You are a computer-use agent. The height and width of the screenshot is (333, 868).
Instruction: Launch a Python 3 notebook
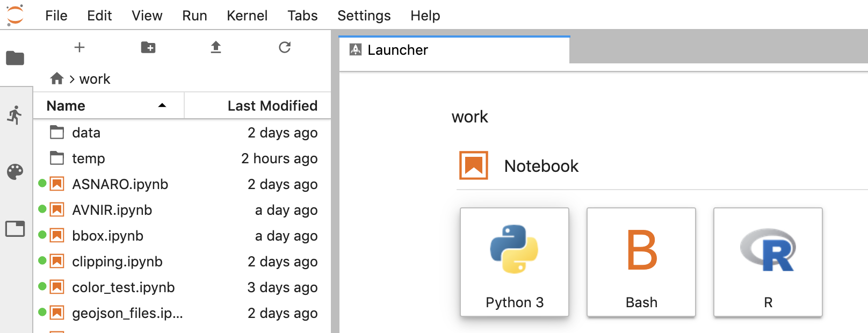click(515, 262)
